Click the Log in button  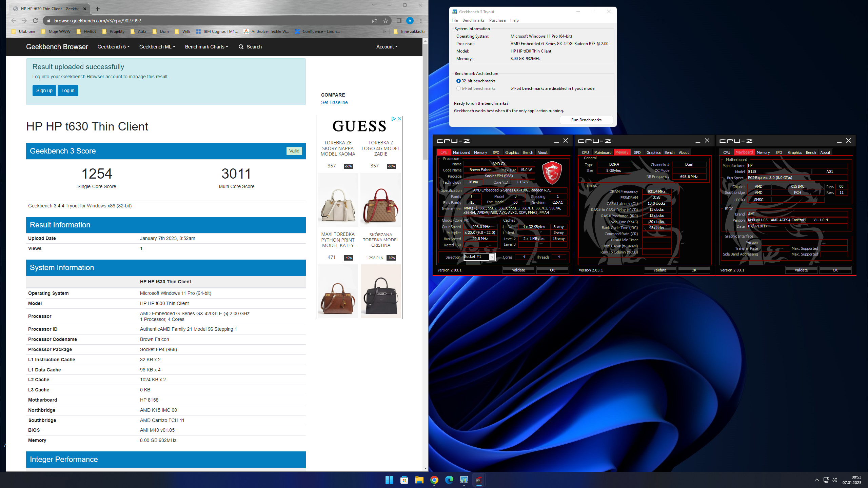tap(68, 90)
